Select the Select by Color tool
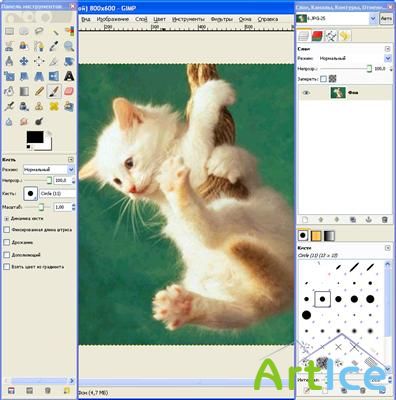The image size is (396, 400). 69,31
